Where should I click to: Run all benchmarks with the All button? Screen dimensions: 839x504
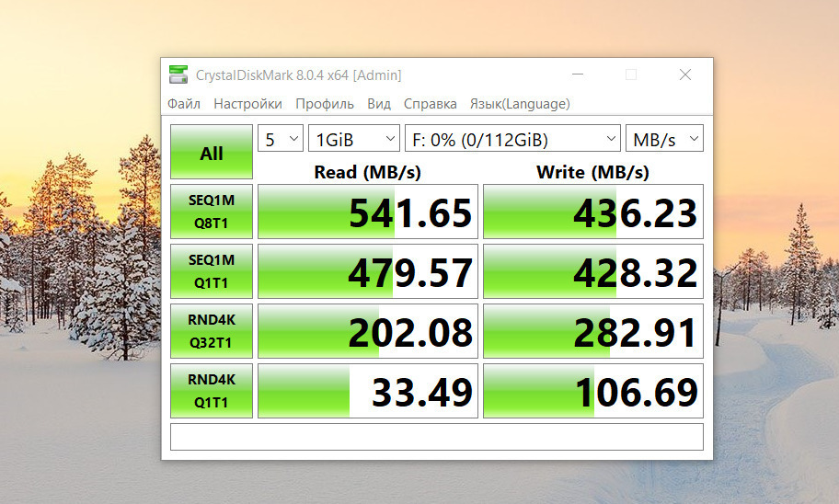[x=212, y=152]
